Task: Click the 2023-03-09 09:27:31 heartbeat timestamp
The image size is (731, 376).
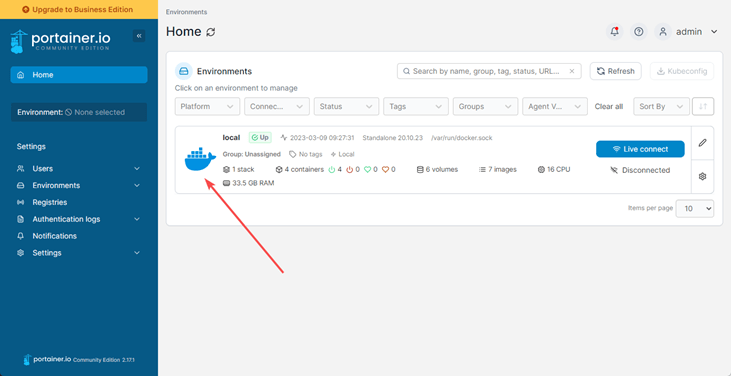Action: 317,138
